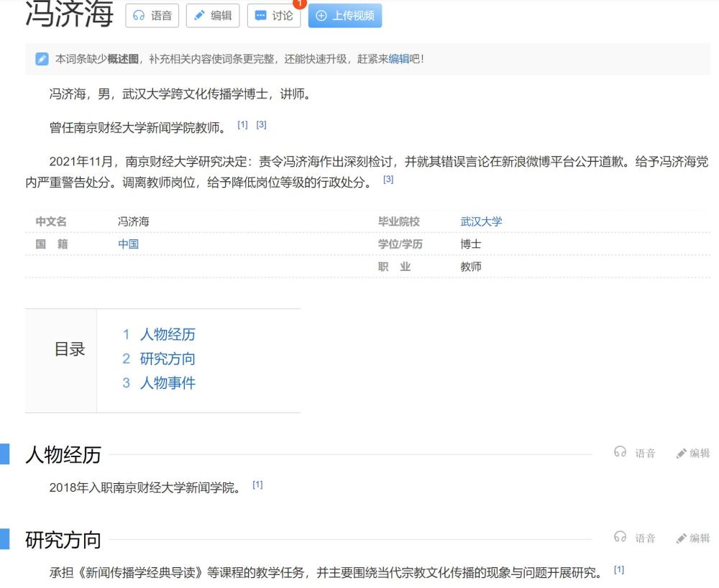Click 冯济海 value in 中文名 row
The image size is (719, 588).
(134, 222)
